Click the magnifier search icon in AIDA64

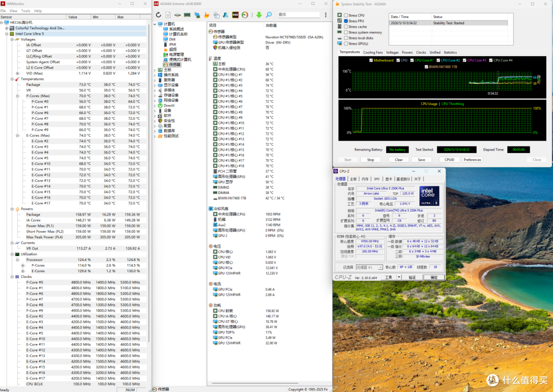tap(269, 15)
